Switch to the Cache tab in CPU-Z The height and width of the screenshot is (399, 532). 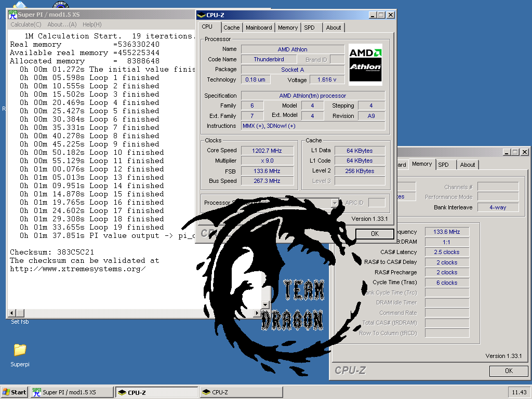[x=231, y=28]
